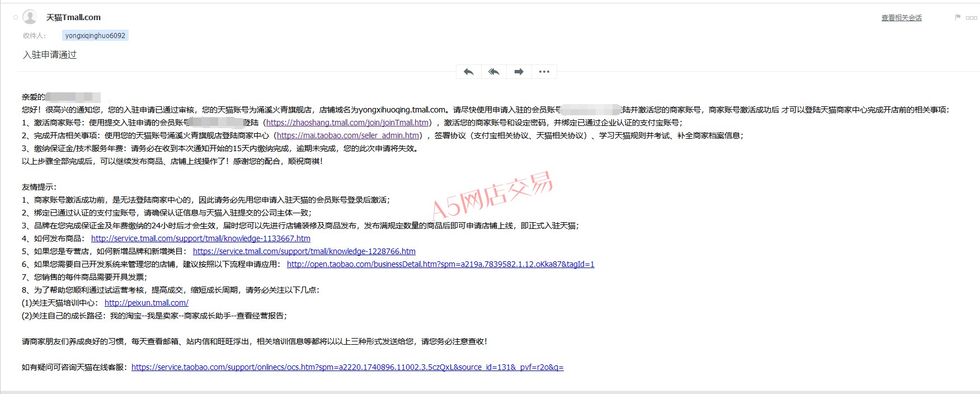
Task: Click line 以上步骤全部完成后
Action: (172, 161)
